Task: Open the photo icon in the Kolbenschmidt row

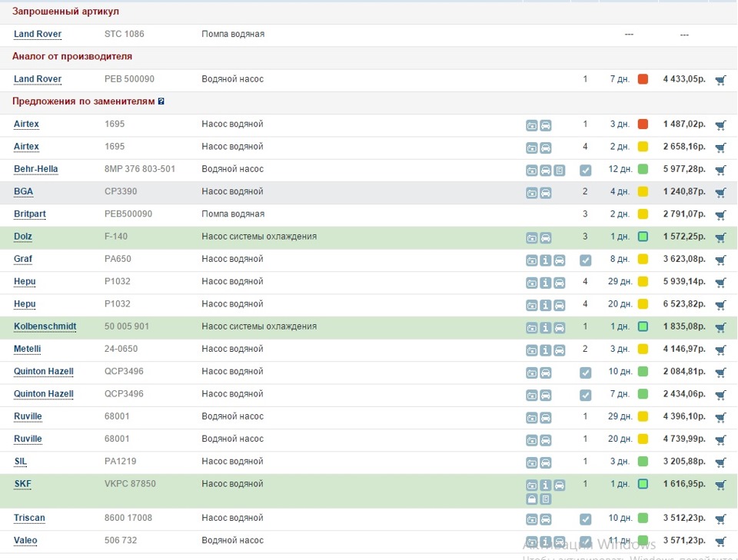Action: [x=531, y=328]
